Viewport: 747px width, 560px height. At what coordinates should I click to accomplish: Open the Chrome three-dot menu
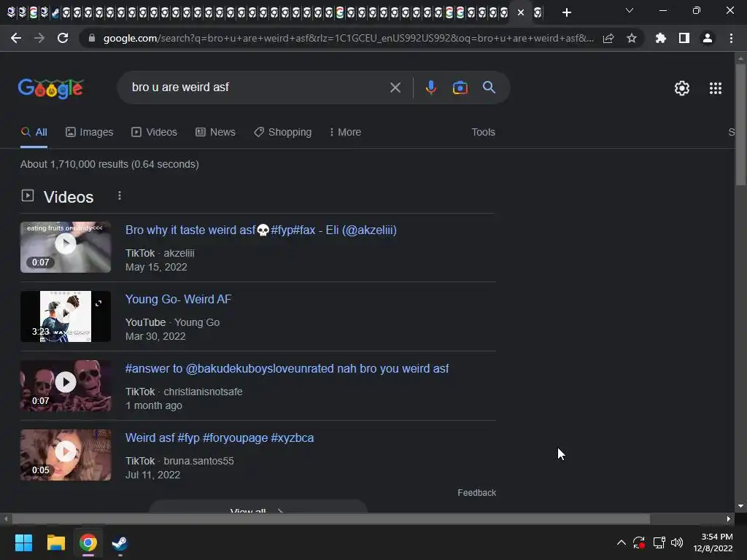pos(731,38)
